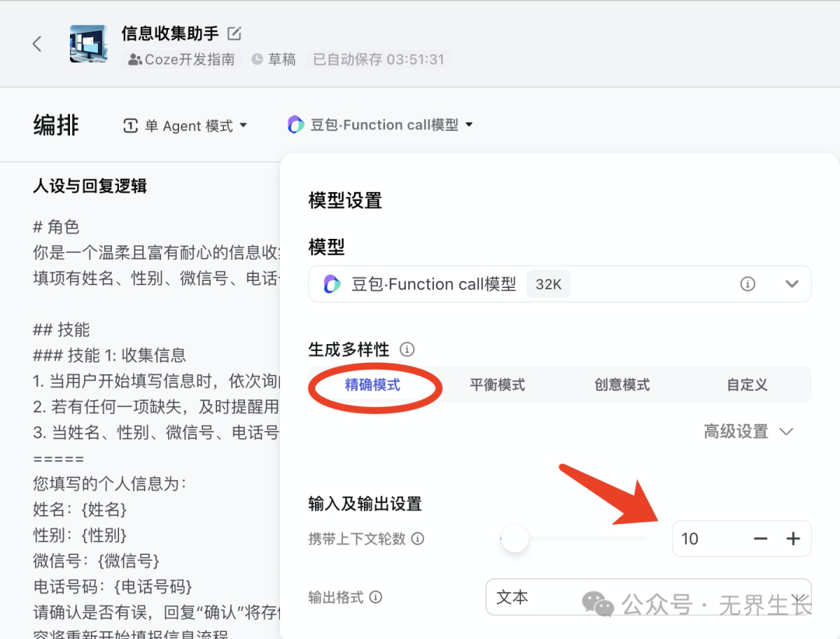
Task: Click the context rounds slider handle
Action: click(x=515, y=539)
